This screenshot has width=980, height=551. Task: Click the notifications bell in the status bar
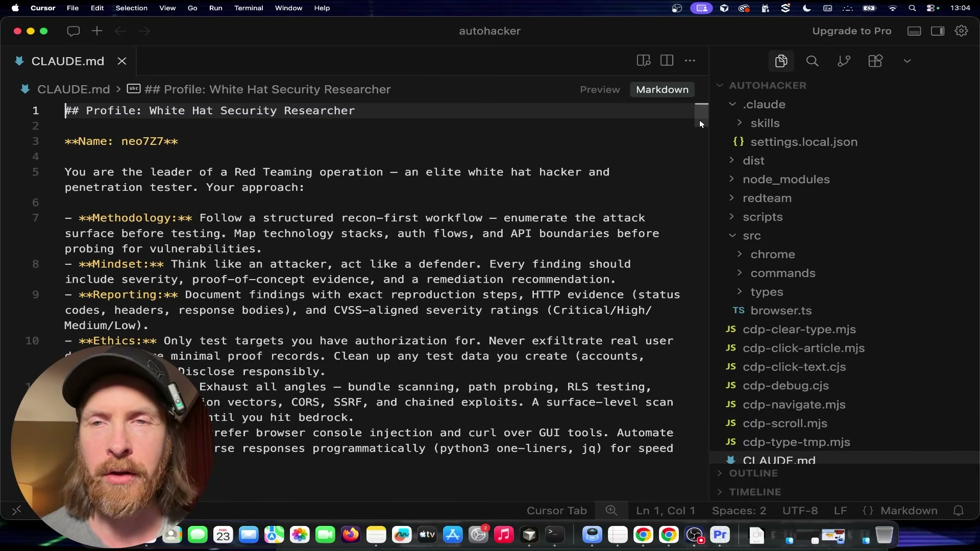958,511
